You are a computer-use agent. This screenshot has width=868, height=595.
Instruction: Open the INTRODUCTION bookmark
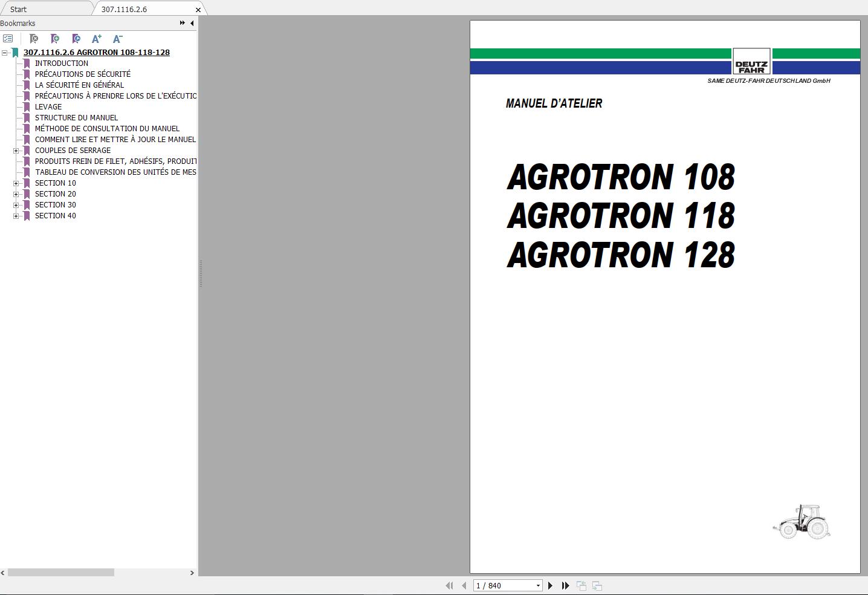click(x=62, y=63)
